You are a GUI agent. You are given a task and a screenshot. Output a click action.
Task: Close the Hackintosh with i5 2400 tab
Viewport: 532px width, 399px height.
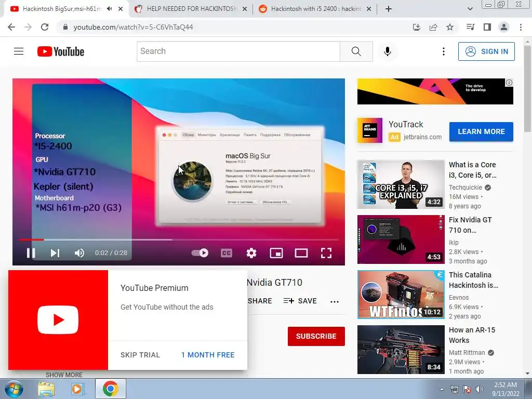(x=369, y=9)
